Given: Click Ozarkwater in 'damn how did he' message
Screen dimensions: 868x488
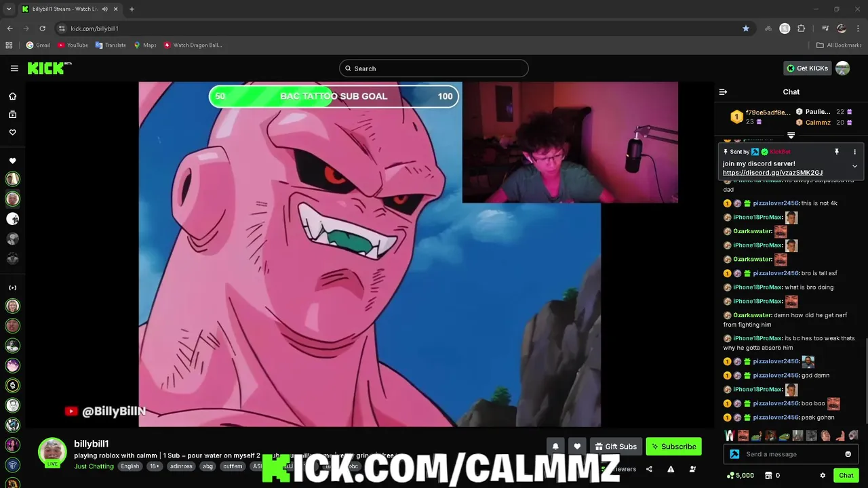Looking at the screenshot, I should pos(753,315).
